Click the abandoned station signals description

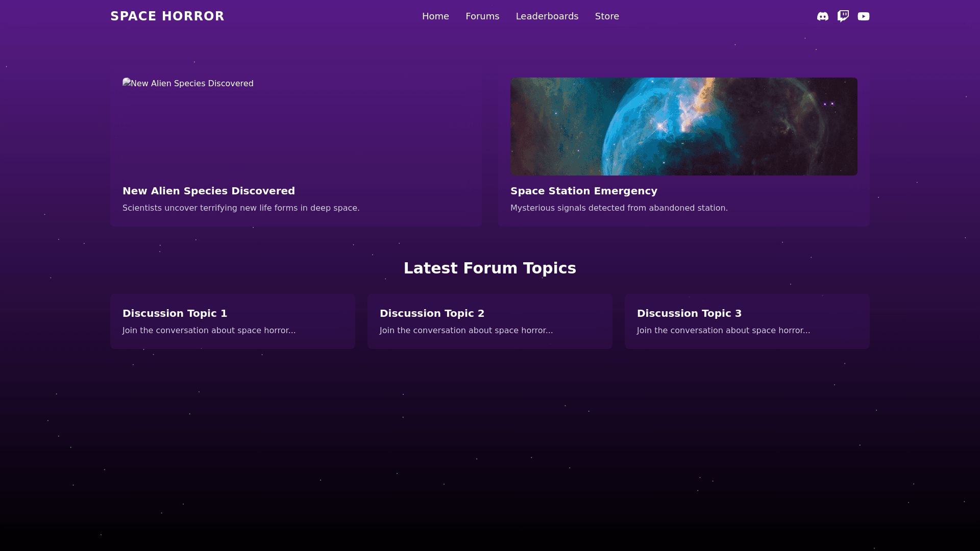pyautogui.click(x=619, y=208)
